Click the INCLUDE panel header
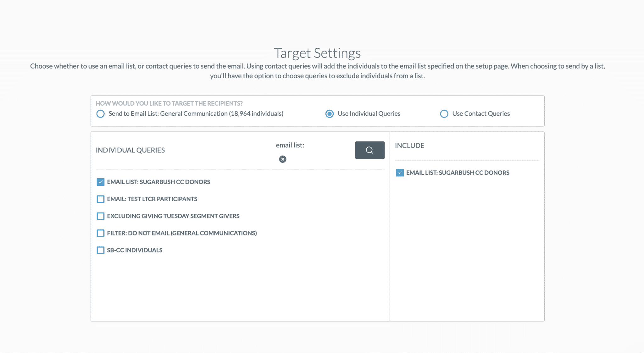This screenshot has height=353, width=644. [x=409, y=146]
